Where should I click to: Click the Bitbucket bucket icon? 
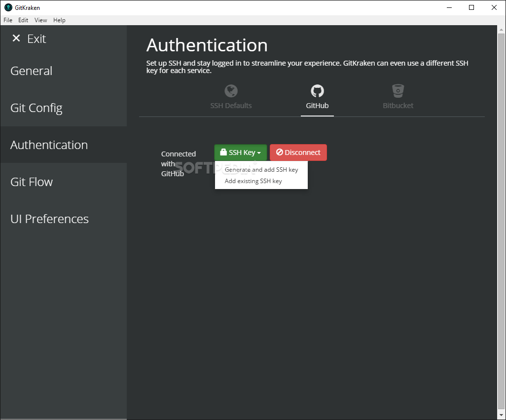tap(398, 91)
